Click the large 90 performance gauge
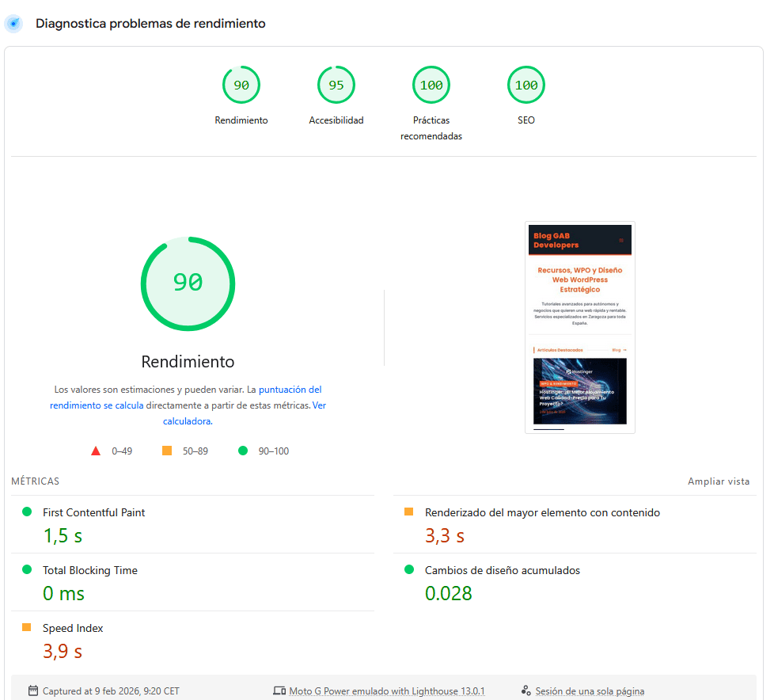The width and height of the screenshot is (774, 700). click(188, 283)
